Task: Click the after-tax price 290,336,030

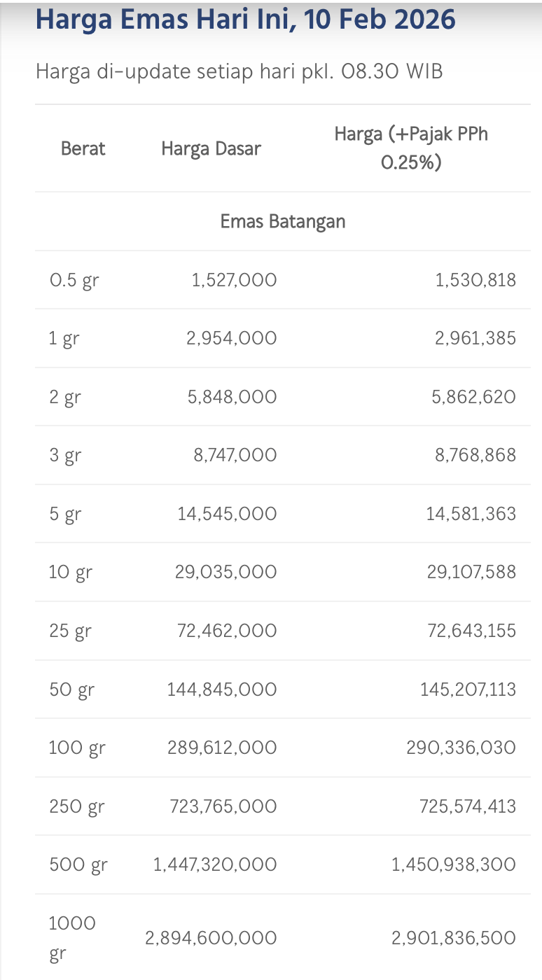Action: (x=461, y=748)
